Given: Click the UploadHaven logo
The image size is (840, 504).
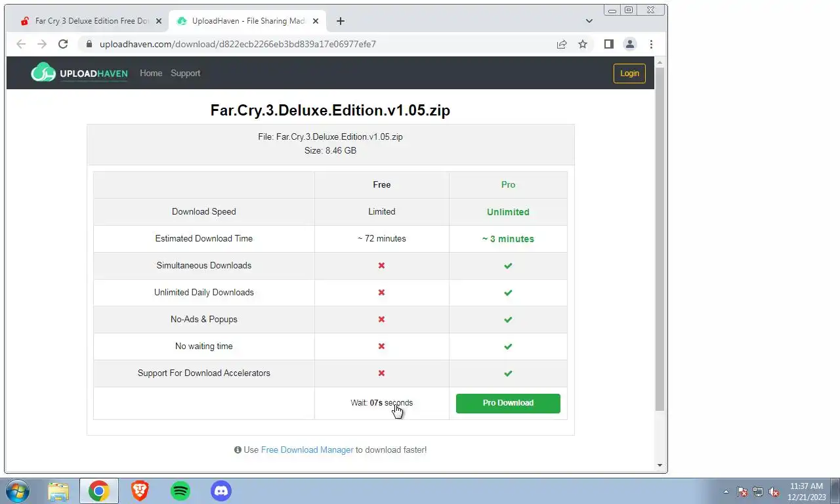Looking at the screenshot, I should coord(79,73).
